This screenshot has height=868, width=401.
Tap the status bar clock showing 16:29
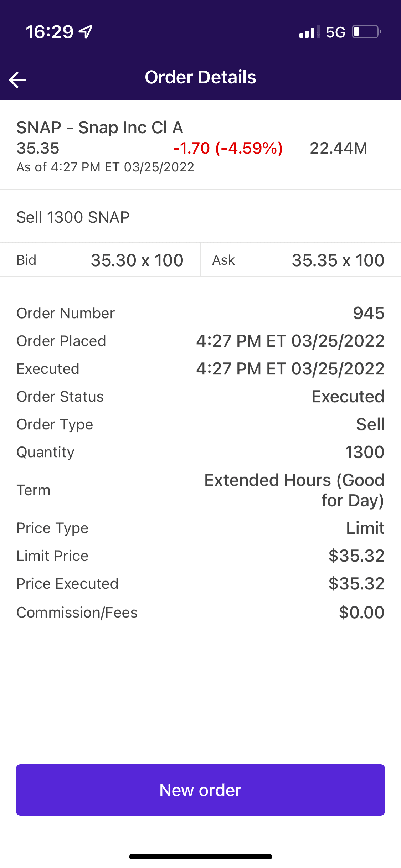[x=50, y=32]
